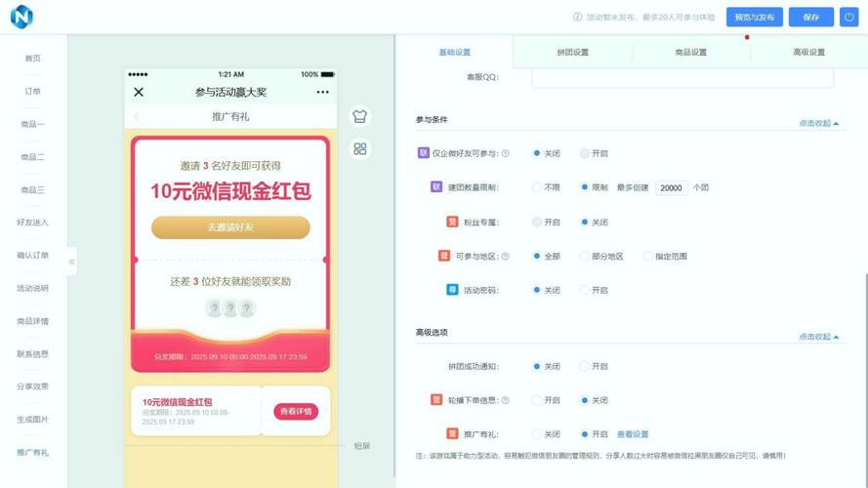Screen dimensions: 868x488
Task: Click the help icon beside 仅企微好友可参与
Action: (x=506, y=153)
